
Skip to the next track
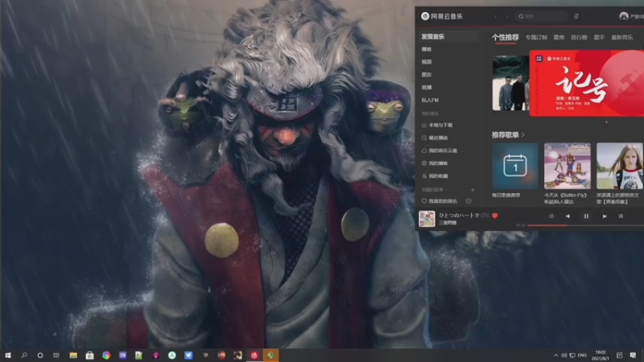[605, 216]
